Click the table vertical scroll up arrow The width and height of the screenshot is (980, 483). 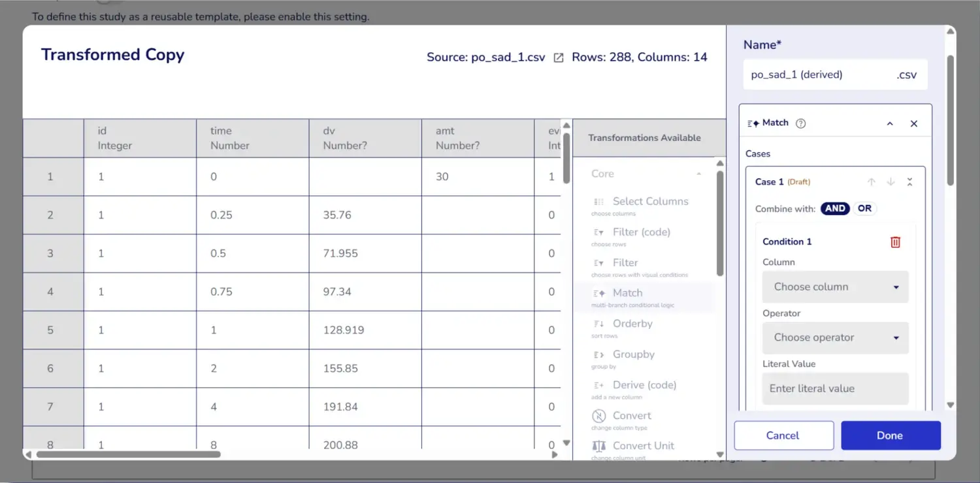coord(566,125)
